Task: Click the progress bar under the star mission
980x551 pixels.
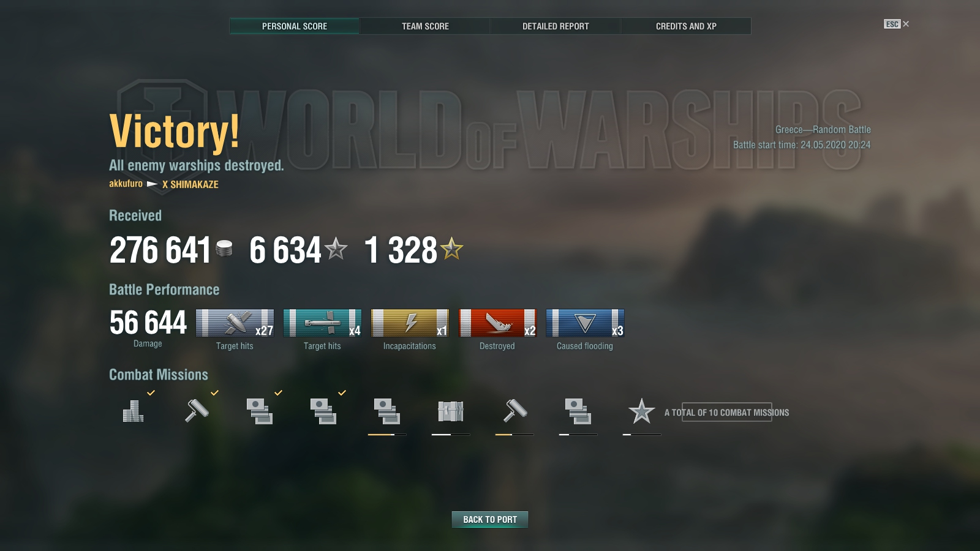Action: point(642,435)
